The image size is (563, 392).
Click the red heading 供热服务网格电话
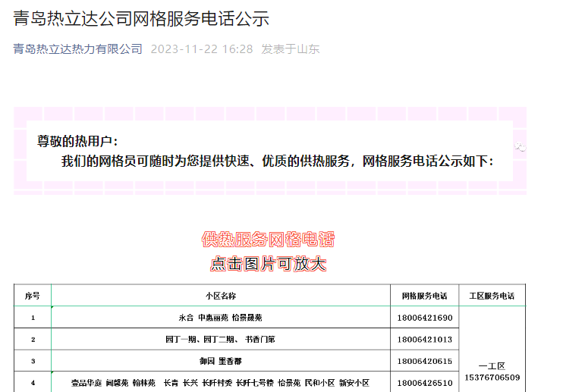tap(268, 240)
